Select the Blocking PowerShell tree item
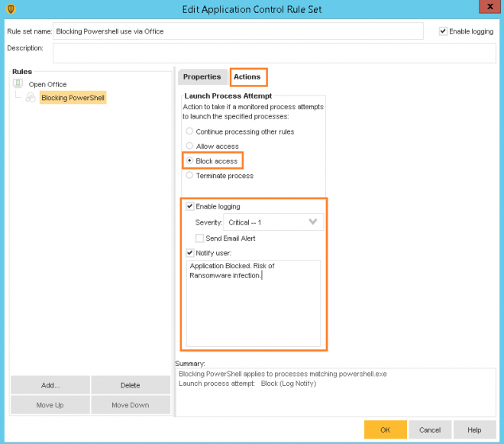This screenshot has height=444, width=504. click(73, 98)
